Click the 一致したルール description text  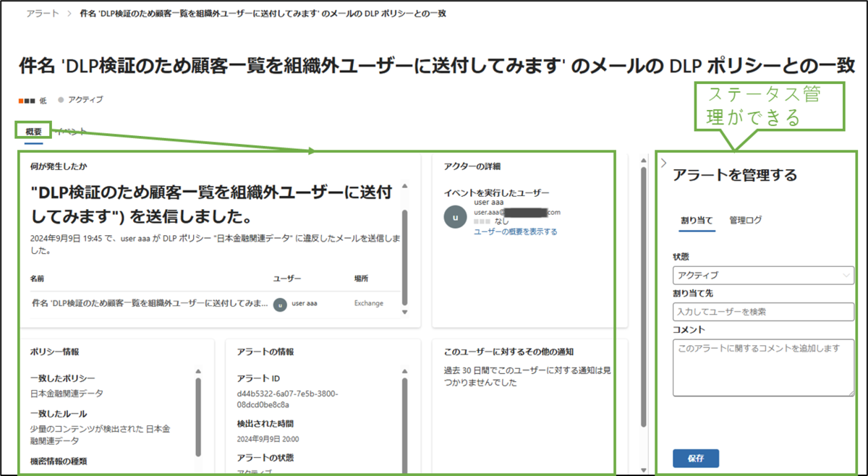101,435
